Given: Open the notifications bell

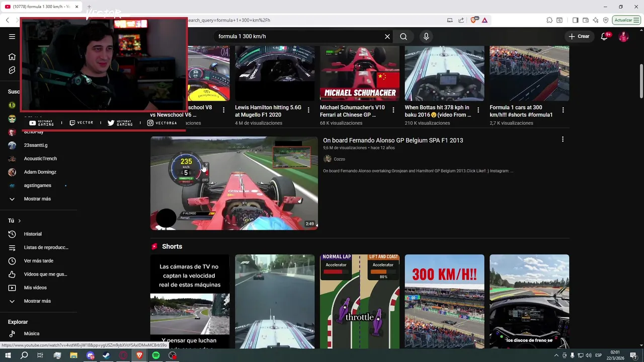Looking at the screenshot, I should (x=605, y=36).
